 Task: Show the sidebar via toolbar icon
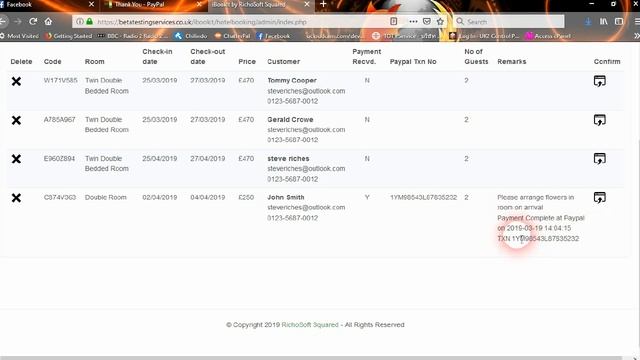coord(619,22)
